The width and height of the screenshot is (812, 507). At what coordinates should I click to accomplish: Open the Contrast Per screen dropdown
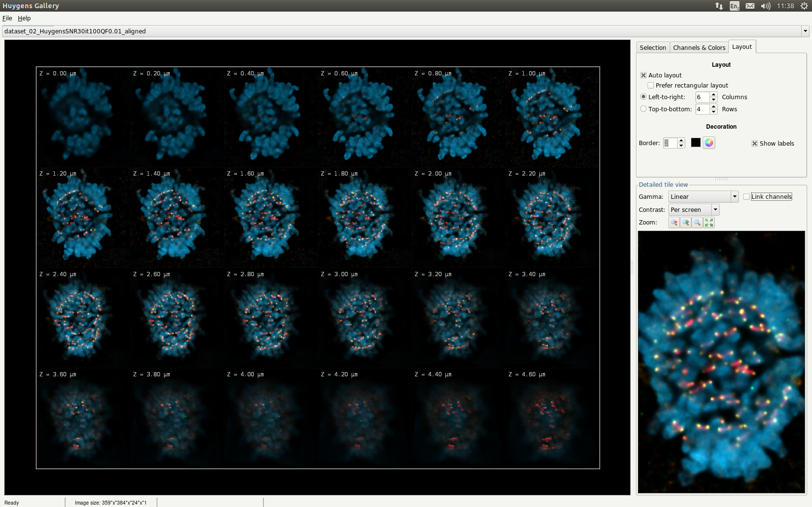pyautogui.click(x=715, y=209)
